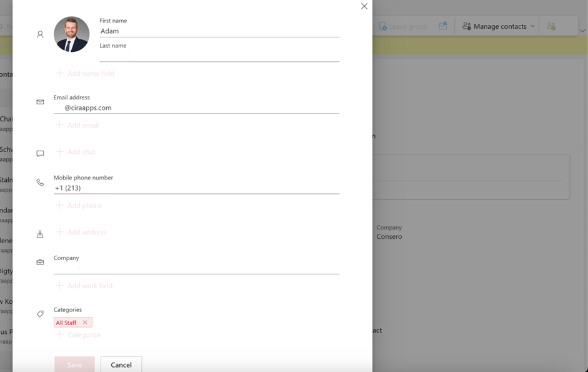This screenshot has width=588, height=372.
Task: Click into the Last name field
Action: 219,56
